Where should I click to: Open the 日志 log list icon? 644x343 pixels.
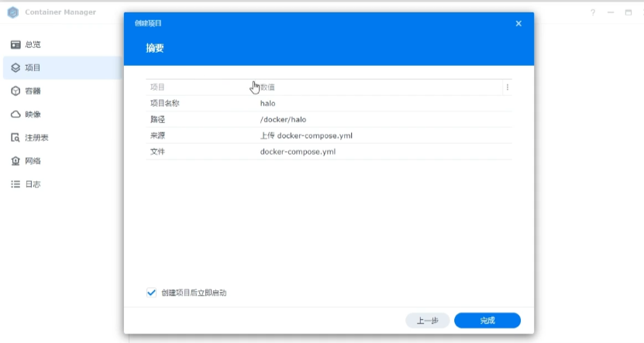pos(15,184)
